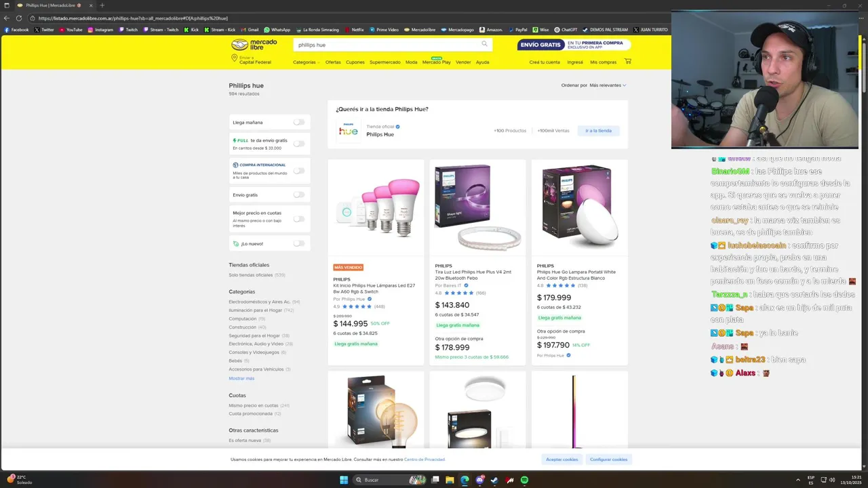Open Mis compras link
Screen dimensions: 868x488
[x=604, y=62]
